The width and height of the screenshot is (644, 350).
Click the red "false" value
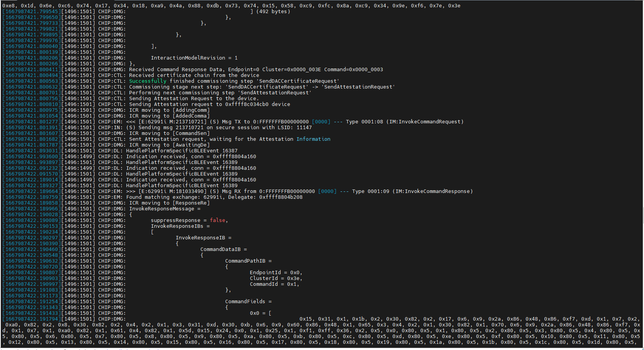pyautogui.click(x=218, y=220)
